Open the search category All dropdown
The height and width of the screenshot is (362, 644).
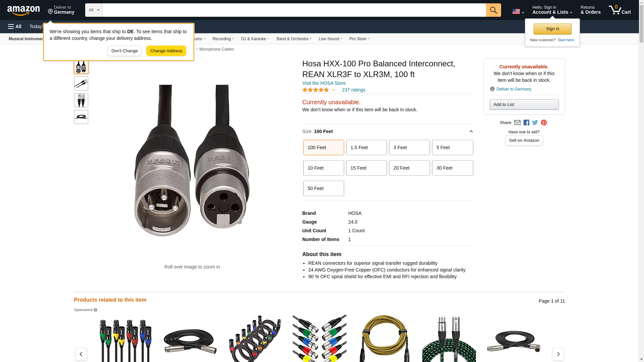coord(94,10)
